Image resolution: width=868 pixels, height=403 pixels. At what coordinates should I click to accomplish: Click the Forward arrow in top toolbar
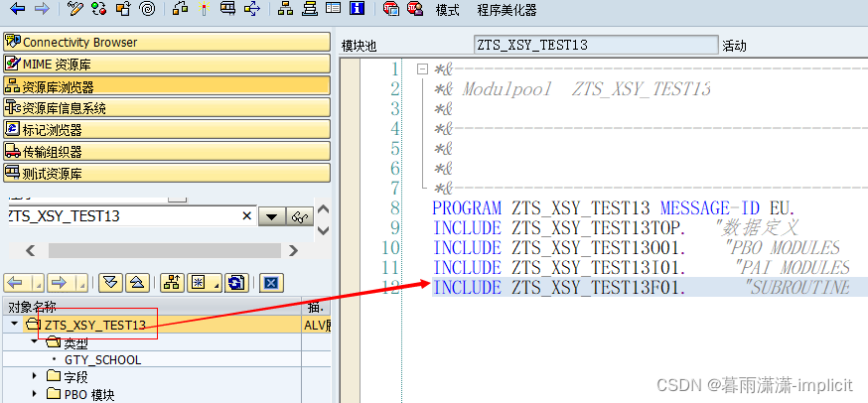(x=42, y=9)
